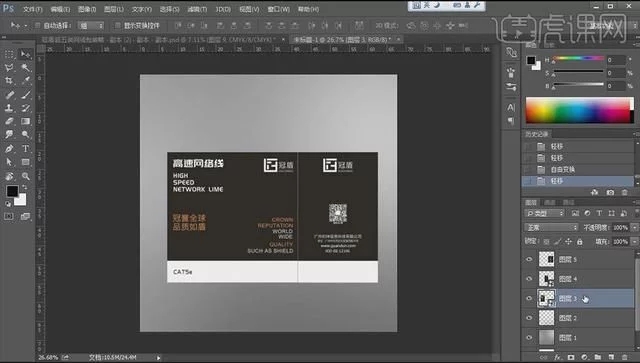Click the H hue slider track
The width and height of the screenshot is (640, 363).
point(578,59)
